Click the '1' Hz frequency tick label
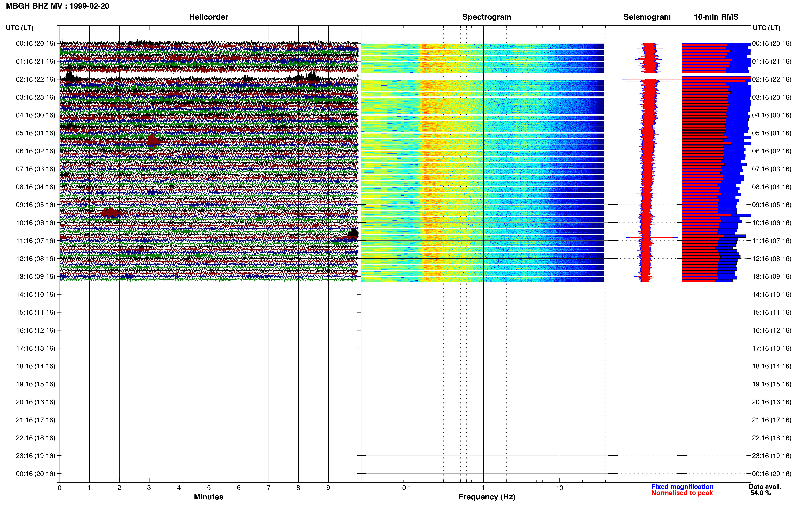Viewport: 812px width, 508px height. click(483, 487)
